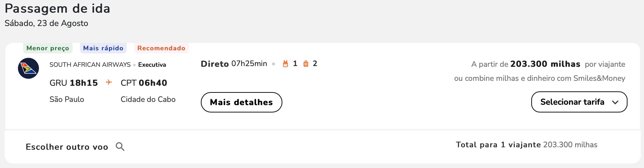Click the CPT 06h40 arrival time
Screen dimensions: 644x168
(x=144, y=83)
